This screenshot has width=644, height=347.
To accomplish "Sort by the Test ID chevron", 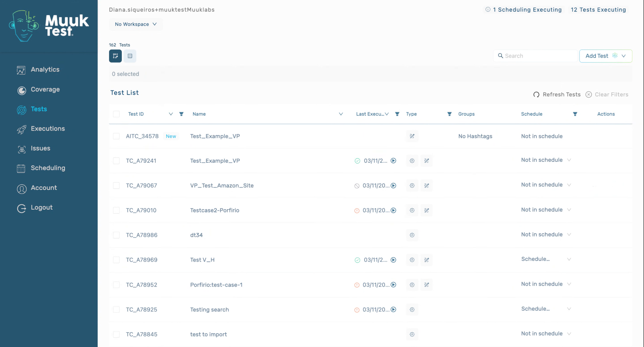I will 171,114.
